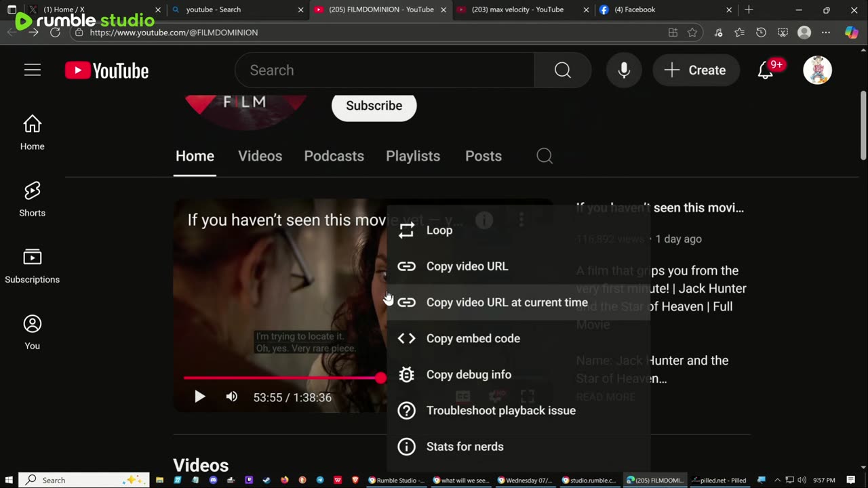Switch to the Videos tab
The height and width of the screenshot is (488, 868).
tap(260, 156)
